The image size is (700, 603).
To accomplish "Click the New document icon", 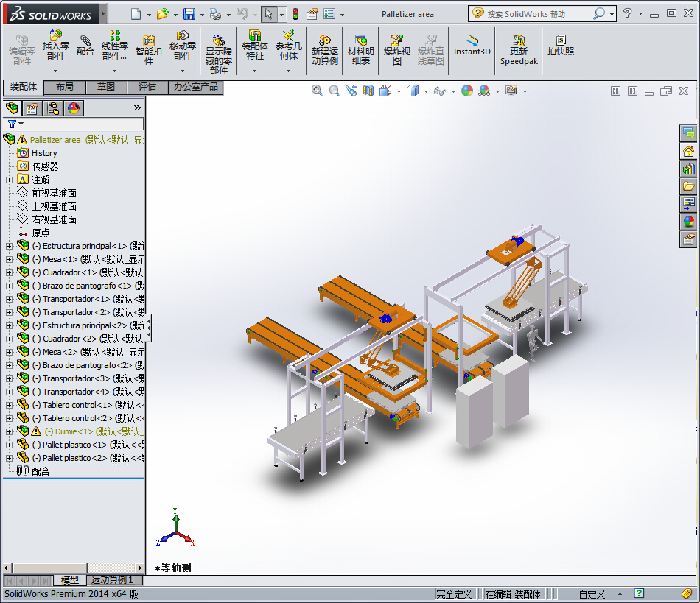I will [x=136, y=14].
